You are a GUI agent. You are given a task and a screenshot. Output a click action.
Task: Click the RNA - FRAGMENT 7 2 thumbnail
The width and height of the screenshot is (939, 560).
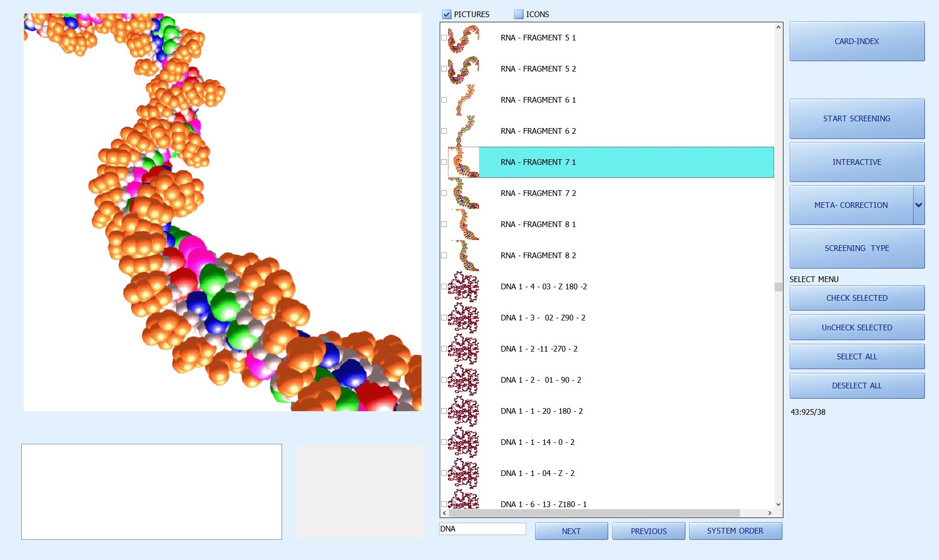pyautogui.click(x=464, y=193)
